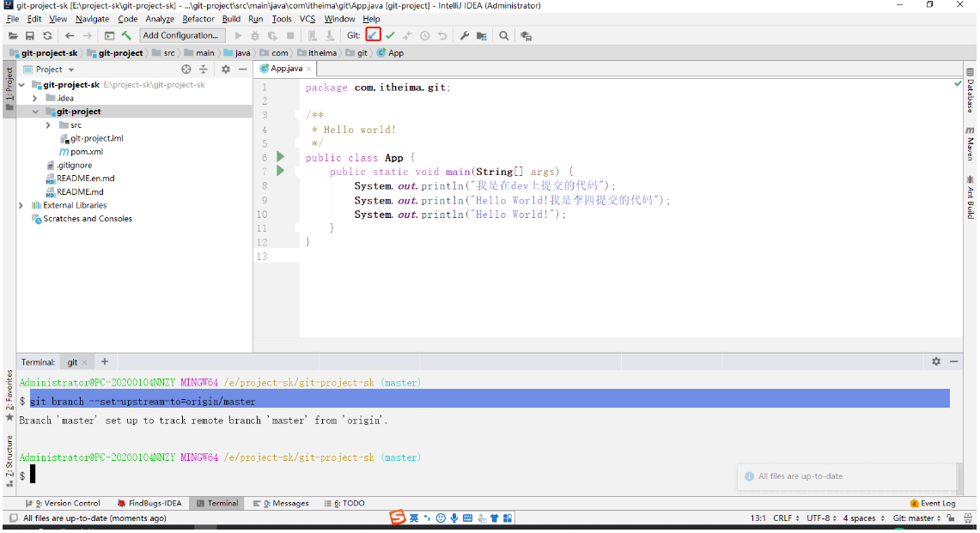Click the Git Show History clock icon

[x=425, y=35]
